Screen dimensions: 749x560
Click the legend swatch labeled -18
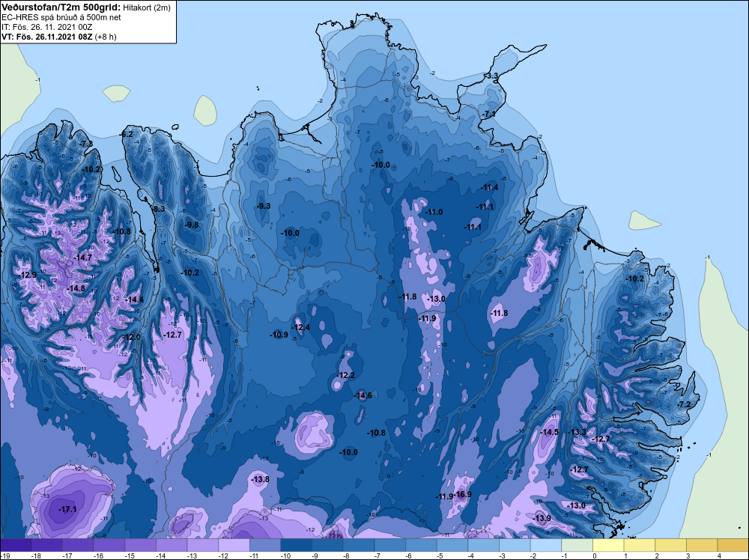[46, 545]
